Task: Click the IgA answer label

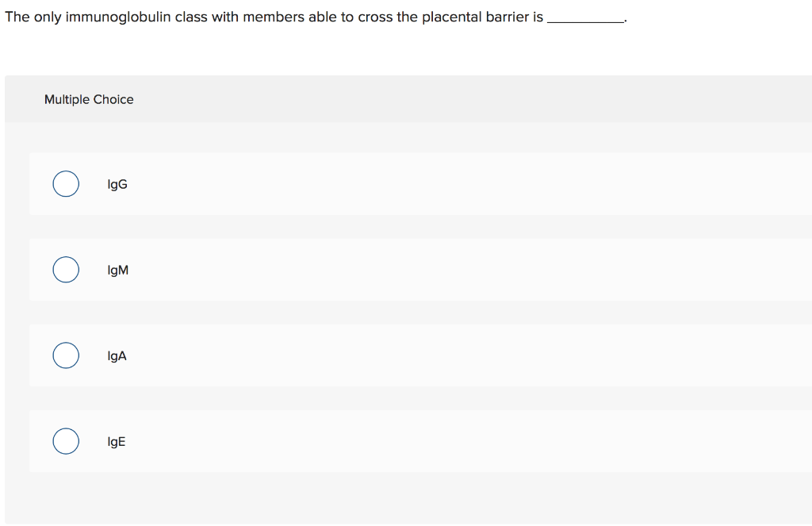Action: tap(116, 355)
